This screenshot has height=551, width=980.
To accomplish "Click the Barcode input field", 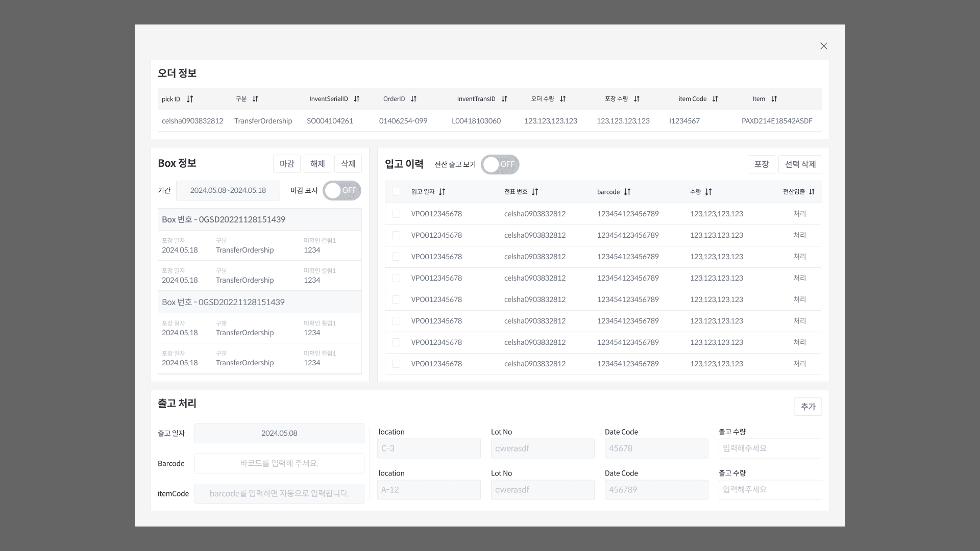I will pos(279,463).
